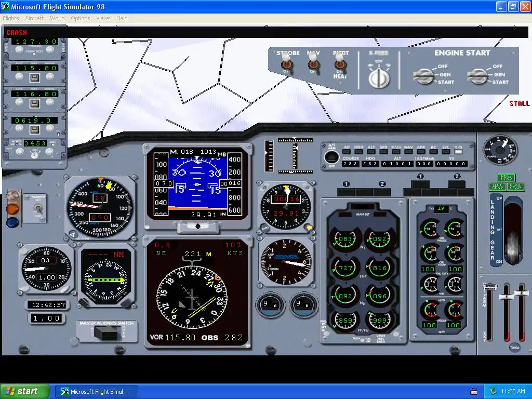Click the throttle lever 1 handle
Viewport: 532px width, 399px height.
pyautogui.click(x=506, y=296)
